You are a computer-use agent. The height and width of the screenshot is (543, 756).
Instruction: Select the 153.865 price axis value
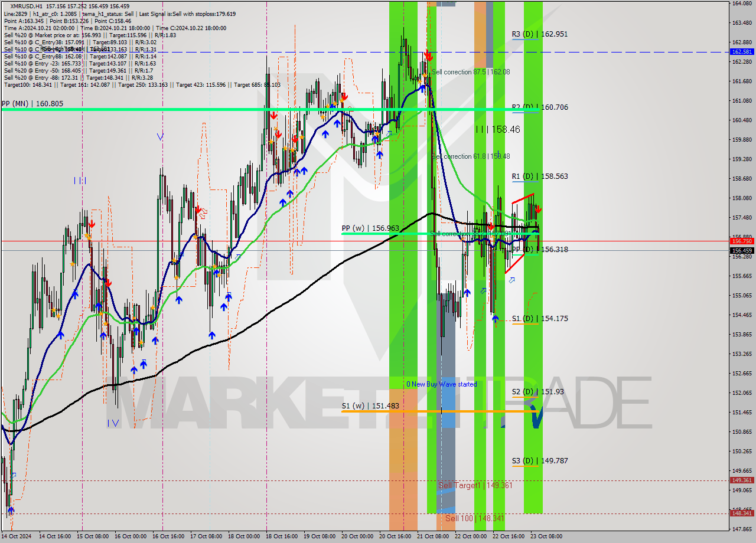742,335
